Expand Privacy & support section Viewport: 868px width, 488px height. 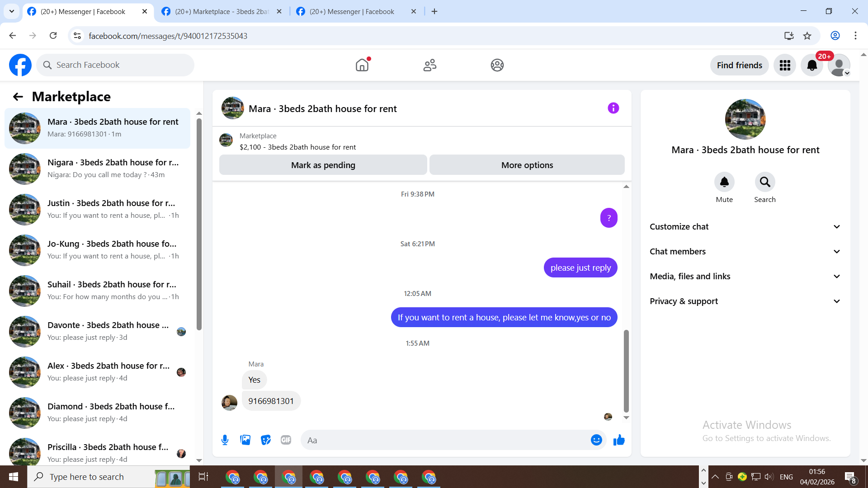coord(745,301)
